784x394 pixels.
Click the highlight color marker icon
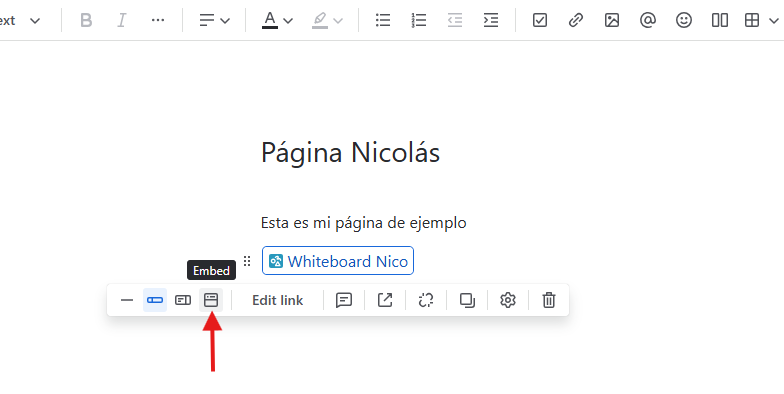tap(320, 20)
